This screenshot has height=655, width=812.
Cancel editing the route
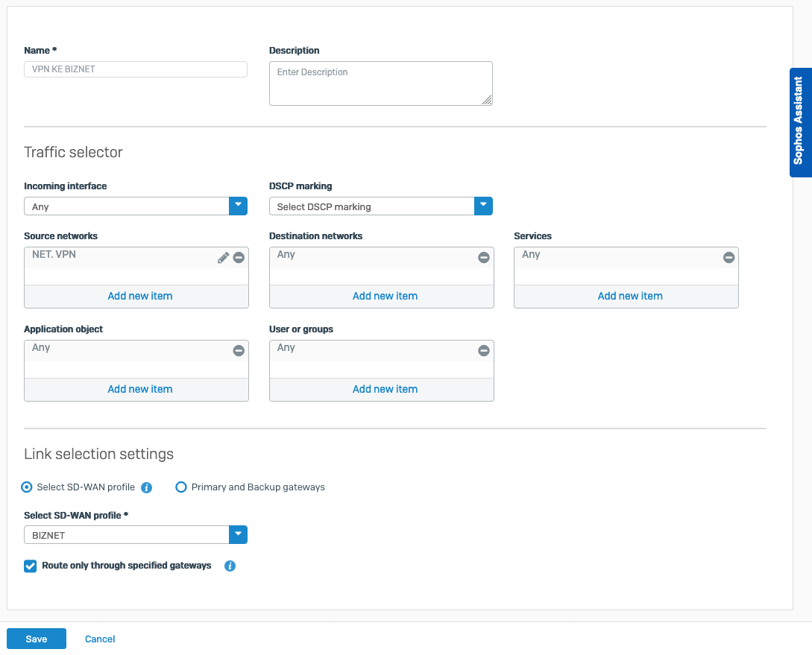(x=100, y=639)
